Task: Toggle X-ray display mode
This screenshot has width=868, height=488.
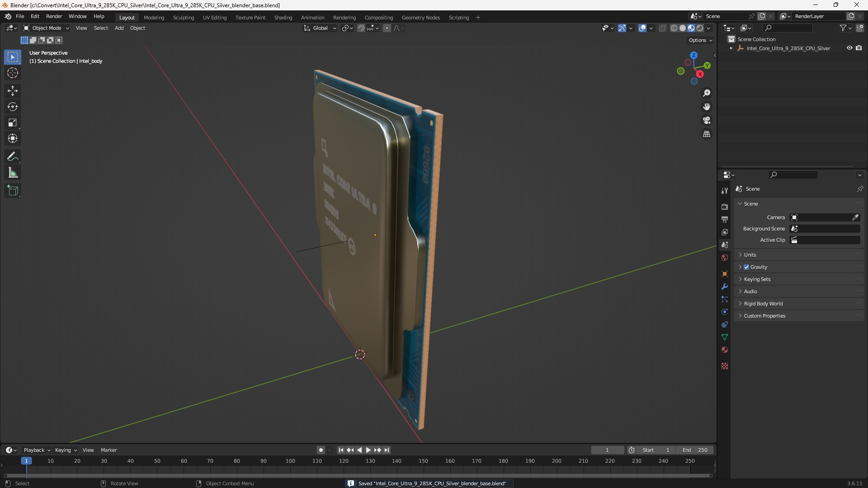Action: tap(663, 28)
